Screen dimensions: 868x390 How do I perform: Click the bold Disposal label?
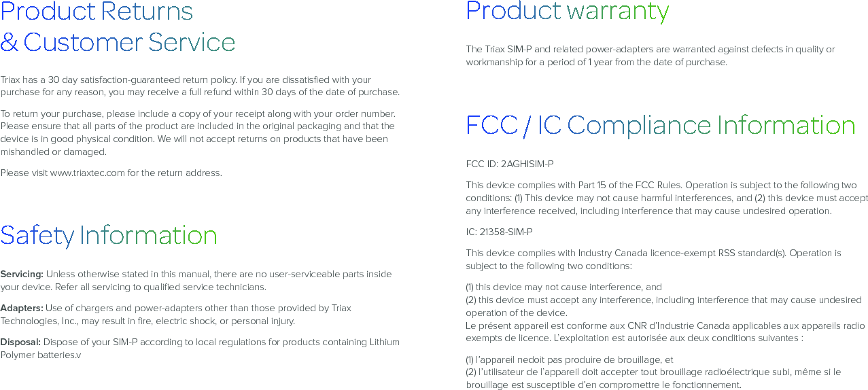[20, 342]
